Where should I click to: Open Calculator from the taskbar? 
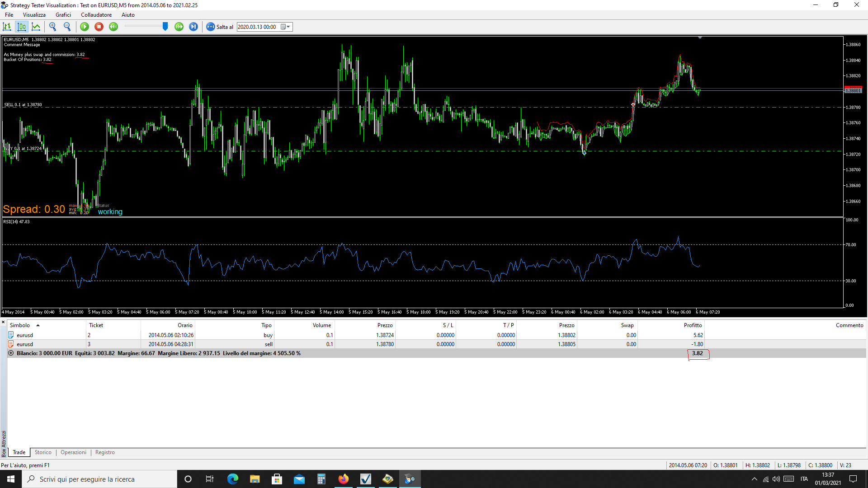pyautogui.click(x=321, y=479)
